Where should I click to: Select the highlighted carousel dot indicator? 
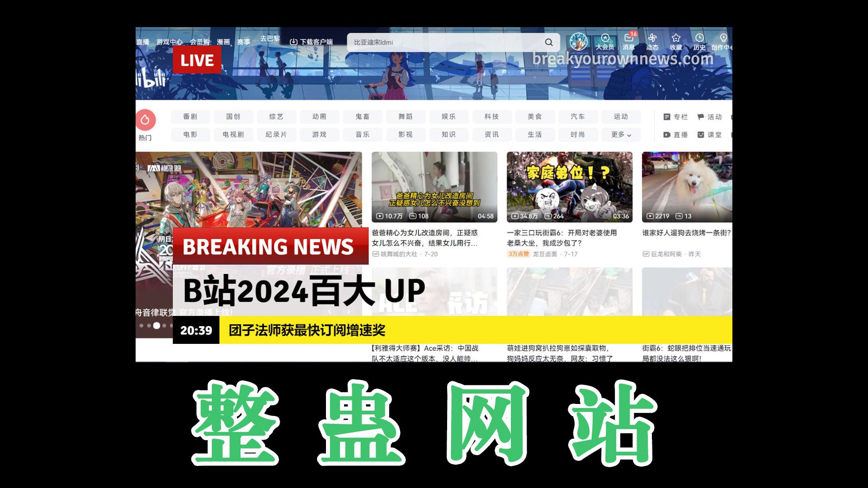click(x=156, y=325)
